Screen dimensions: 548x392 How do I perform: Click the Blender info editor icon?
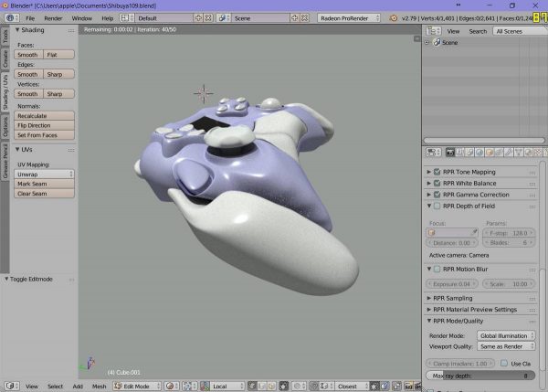pos(9,17)
